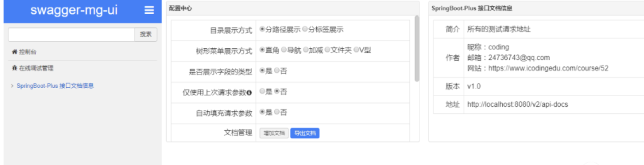The height and width of the screenshot is (165, 644).
Task: Click the 目录展示方式 label
Action: tap(231, 30)
